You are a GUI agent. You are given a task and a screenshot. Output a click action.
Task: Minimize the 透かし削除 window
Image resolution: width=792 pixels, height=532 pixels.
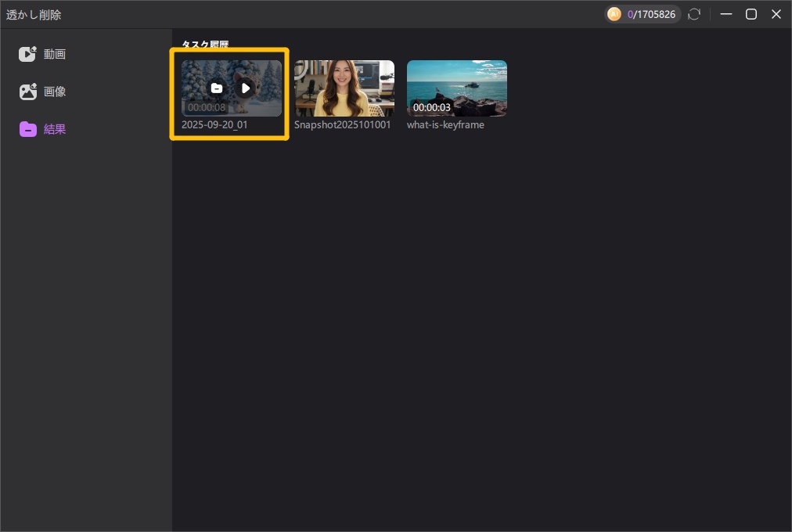pyautogui.click(x=725, y=14)
